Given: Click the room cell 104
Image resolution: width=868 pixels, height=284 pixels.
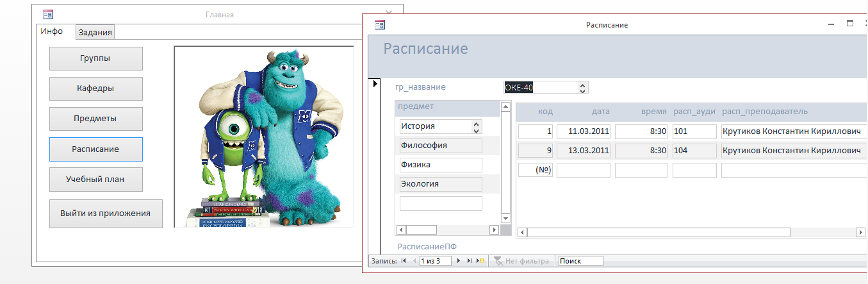Looking at the screenshot, I should [694, 151].
